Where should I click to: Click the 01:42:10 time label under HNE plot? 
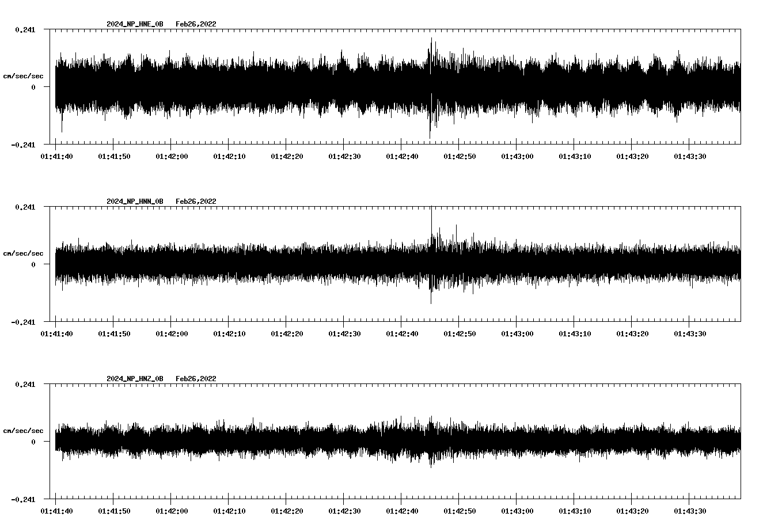click(229, 157)
